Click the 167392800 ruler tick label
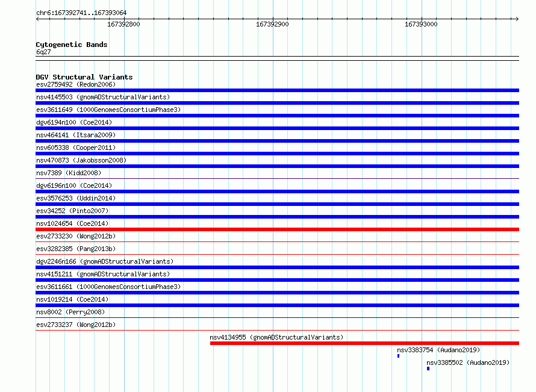 tap(123, 24)
